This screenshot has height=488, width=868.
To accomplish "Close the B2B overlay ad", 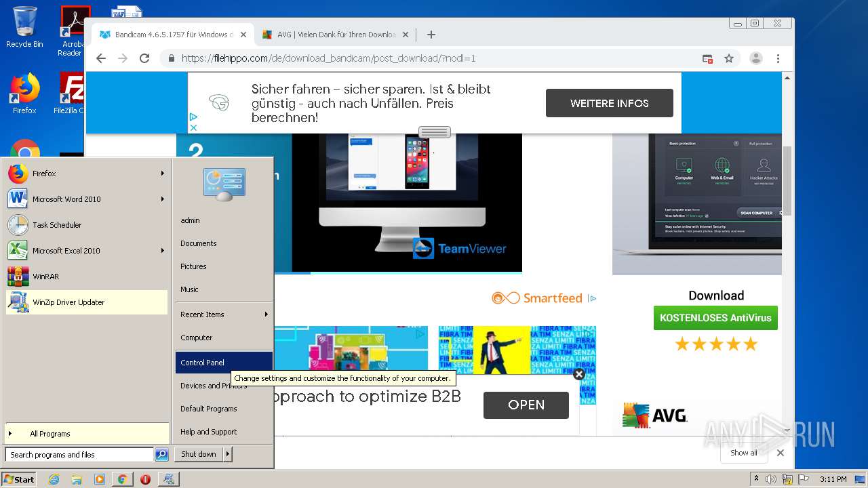I will point(578,374).
